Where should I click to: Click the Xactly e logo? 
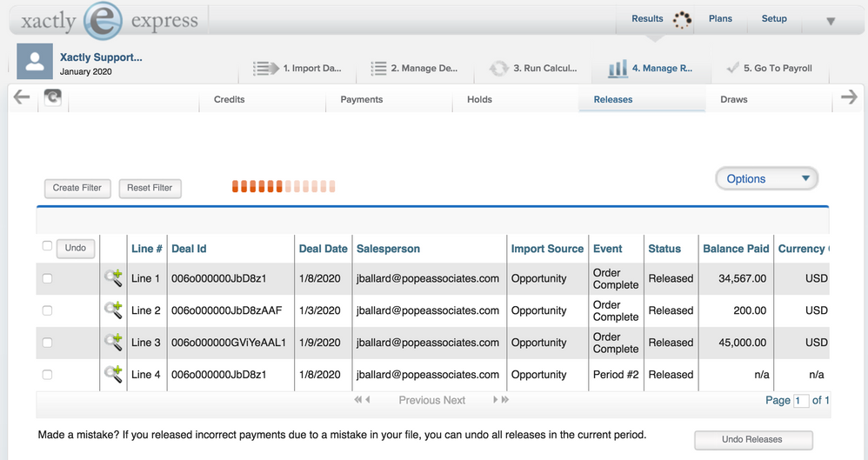click(103, 21)
